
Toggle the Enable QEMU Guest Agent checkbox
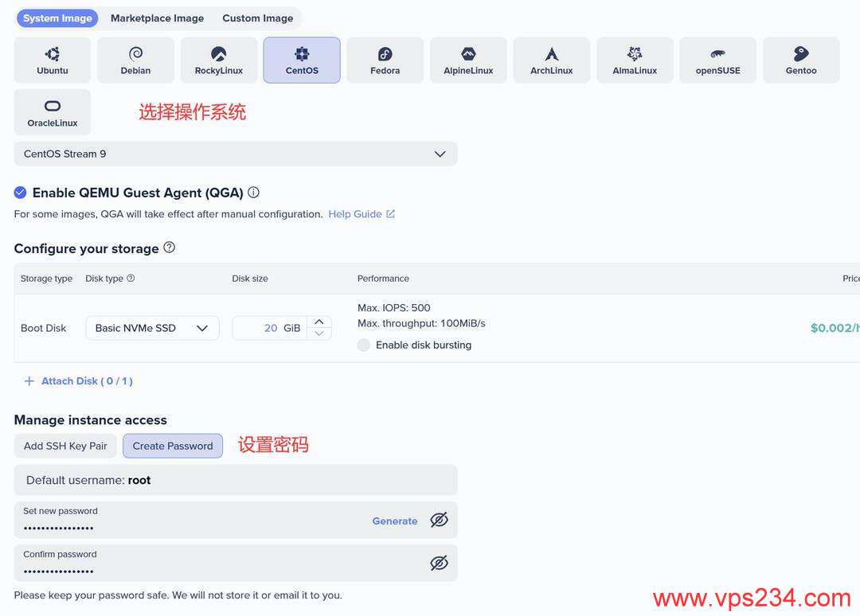(19, 192)
